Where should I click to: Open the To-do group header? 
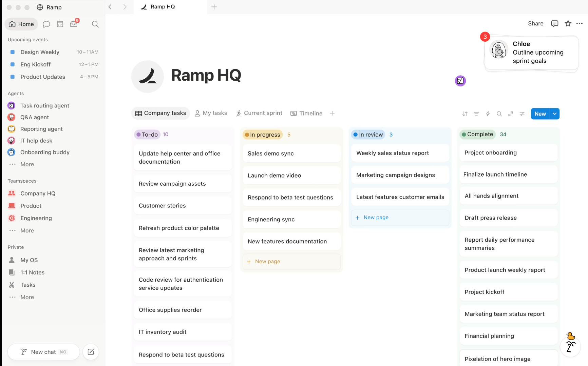tap(147, 135)
